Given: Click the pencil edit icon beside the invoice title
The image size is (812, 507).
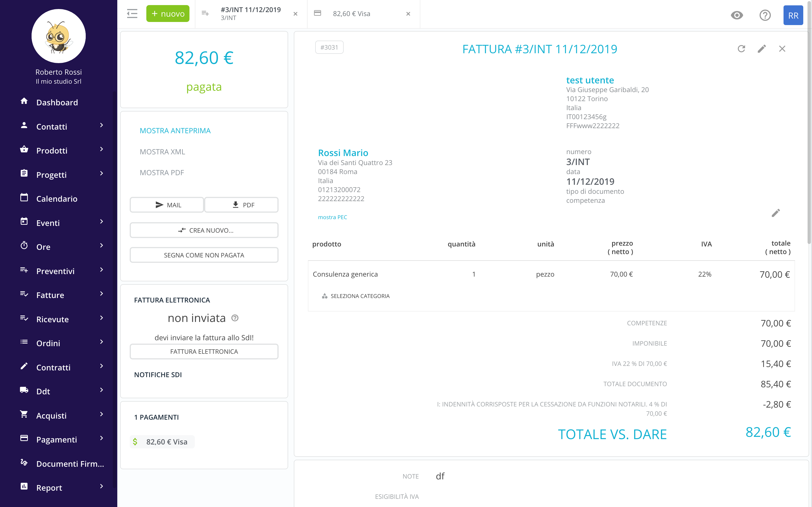Looking at the screenshot, I should click(x=762, y=49).
